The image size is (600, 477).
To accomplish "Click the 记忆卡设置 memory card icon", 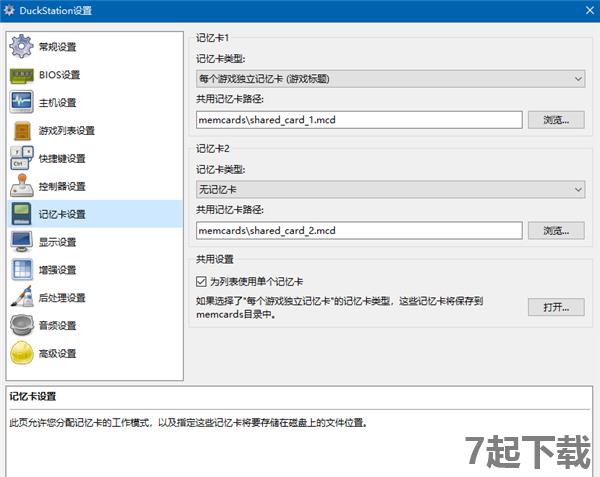I will click(x=21, y=213).
